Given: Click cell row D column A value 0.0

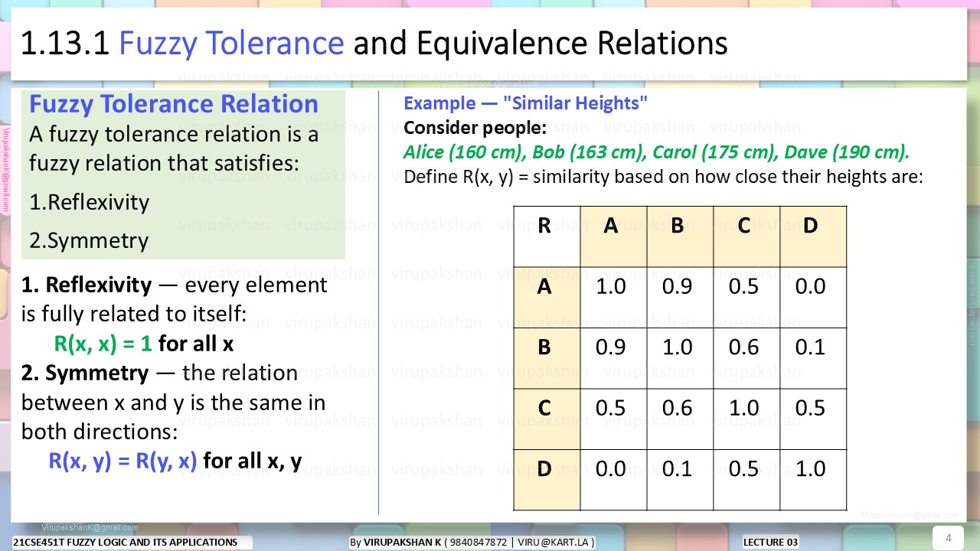Looking at the screenshot, I should coord(613,480).
